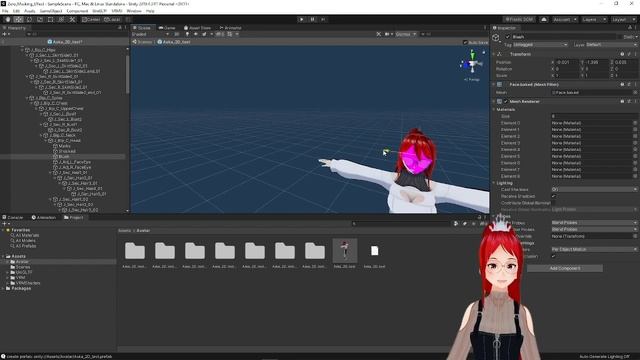
Task: Open Mesh Filter component preset icon
Action: (x=629, y=84)
